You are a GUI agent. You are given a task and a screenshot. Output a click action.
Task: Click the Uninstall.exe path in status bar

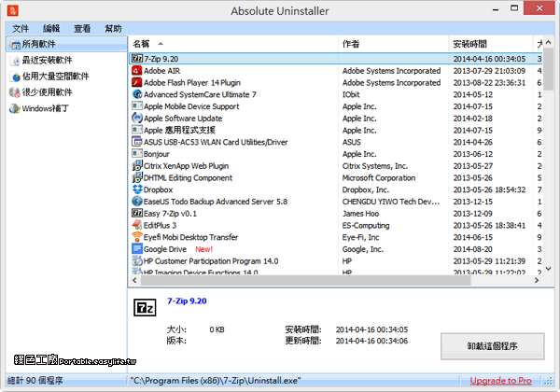pyautogui.click(x=216, y=381)
